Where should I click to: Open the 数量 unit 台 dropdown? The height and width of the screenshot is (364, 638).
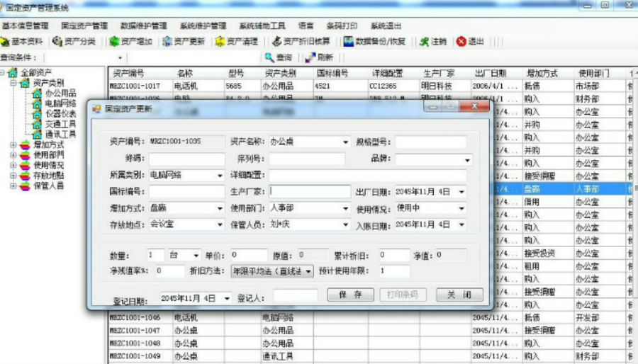pyautogui.click(x=196, y=255)
